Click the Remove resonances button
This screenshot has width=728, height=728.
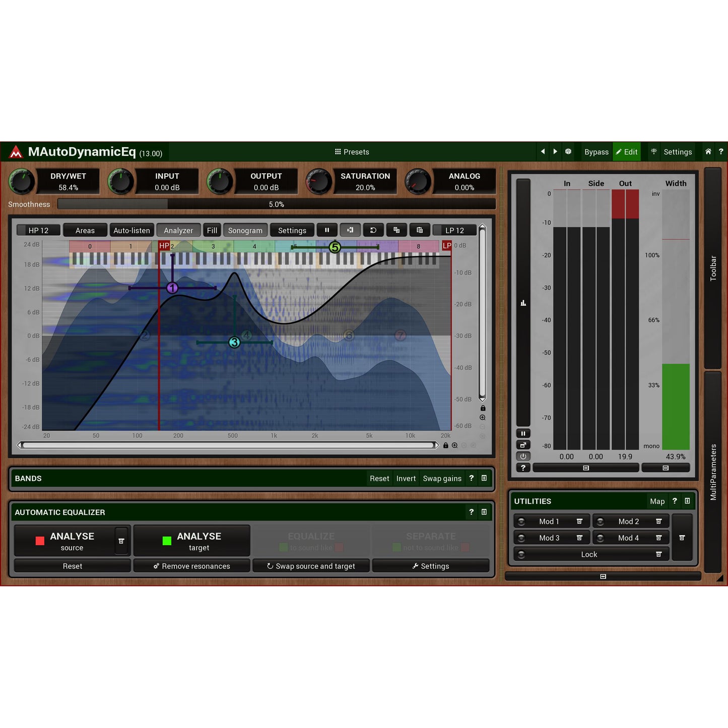[x=192, y=566]
